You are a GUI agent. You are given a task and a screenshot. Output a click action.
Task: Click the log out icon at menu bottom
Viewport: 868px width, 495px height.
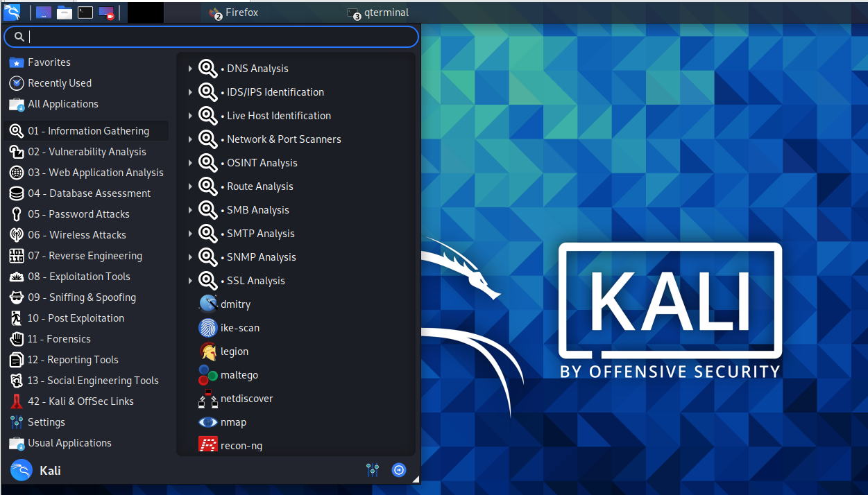(399, 470)
